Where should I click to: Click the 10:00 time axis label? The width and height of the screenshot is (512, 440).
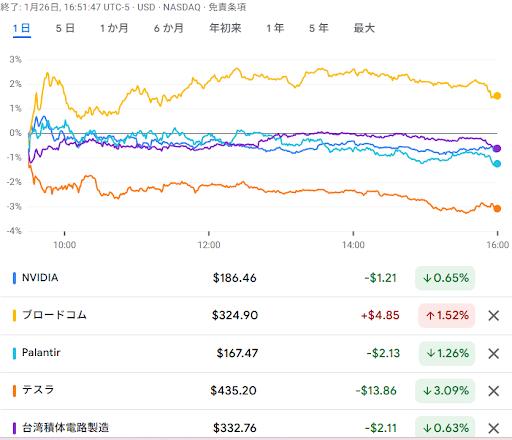coord(64,245)
